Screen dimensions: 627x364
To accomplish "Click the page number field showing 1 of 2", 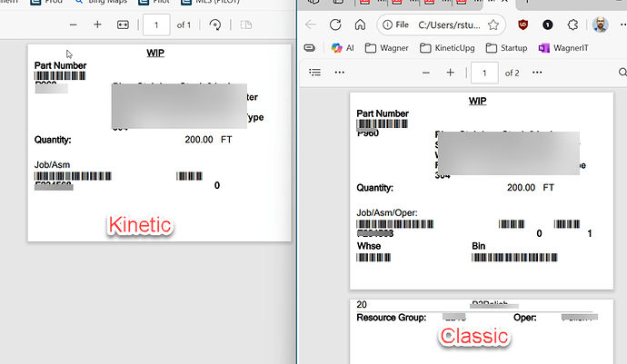I will click(x=484, y=73).
